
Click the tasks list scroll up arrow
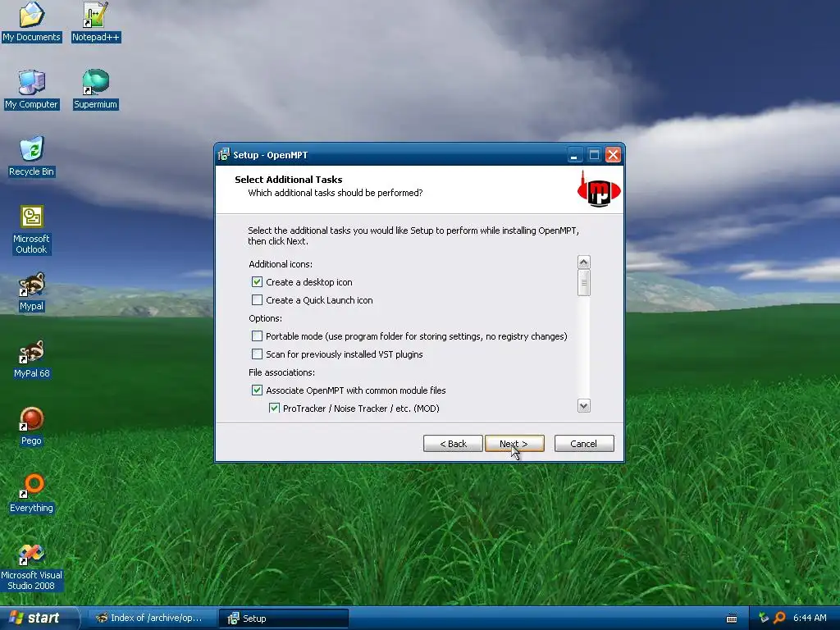pos(584,262)
